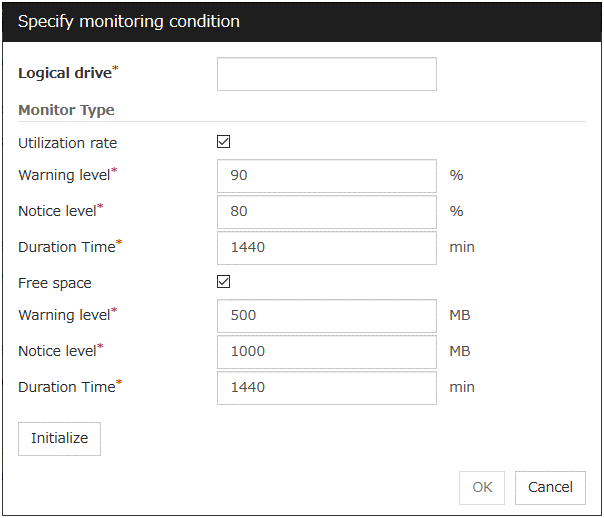
Task: Click the Monitor Type section heading
Action: click(x=66, y=111)
